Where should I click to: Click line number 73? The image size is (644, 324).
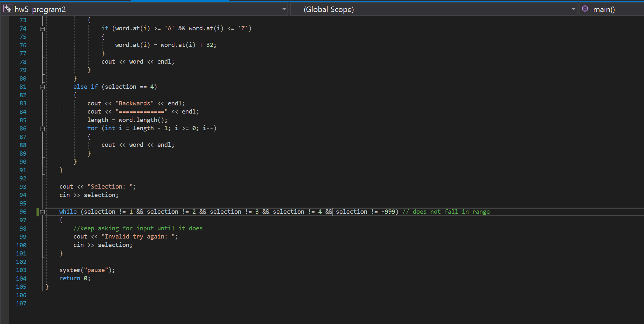(23, 20)
